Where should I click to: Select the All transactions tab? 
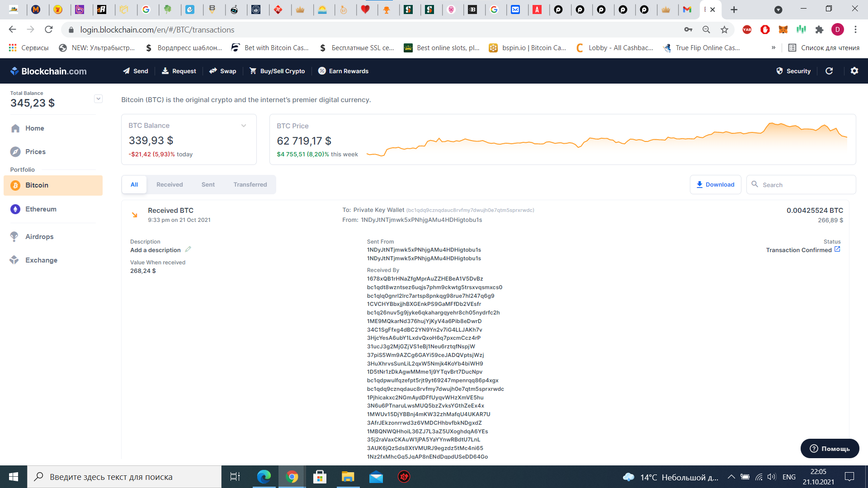click(134, 184)
